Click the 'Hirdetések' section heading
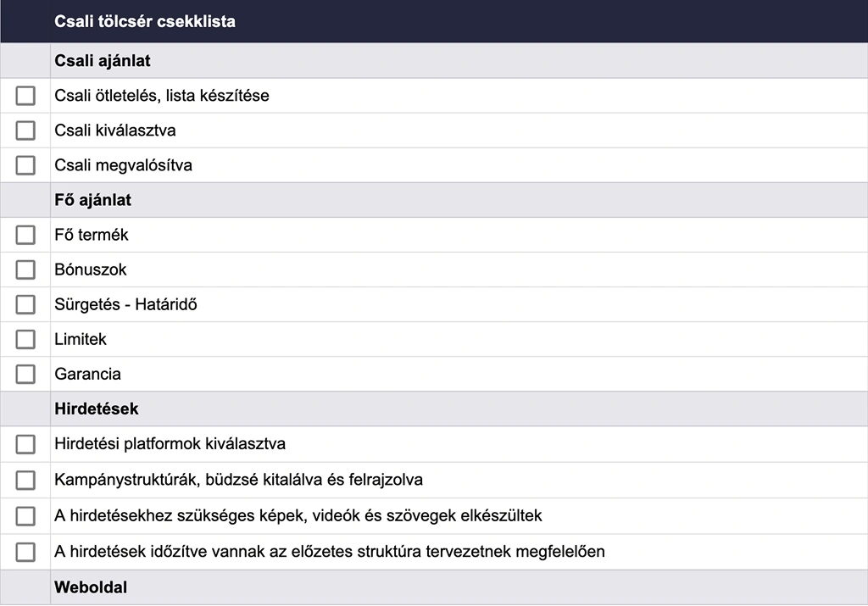 point(97,409)
